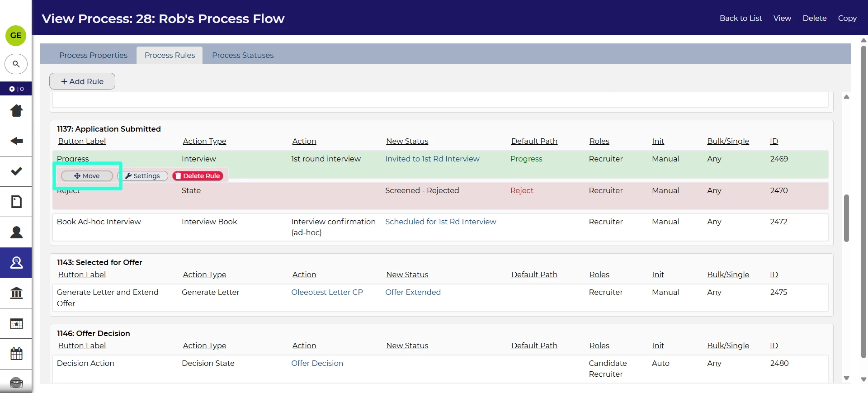Click the rules list scroll-down arrow
Image resolution: width=868 pixels, height=393 pixels.
(846, 378)
